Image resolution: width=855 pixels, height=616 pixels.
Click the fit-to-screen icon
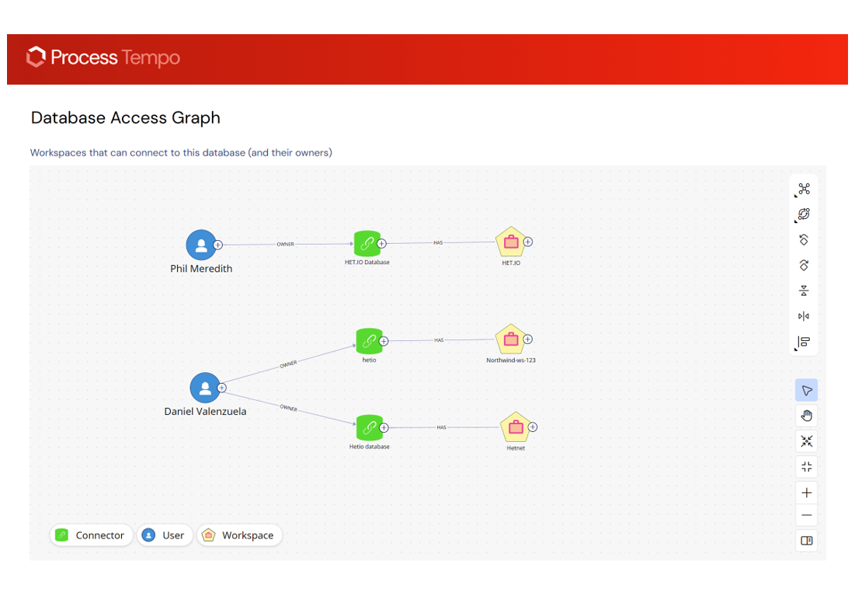807,467
